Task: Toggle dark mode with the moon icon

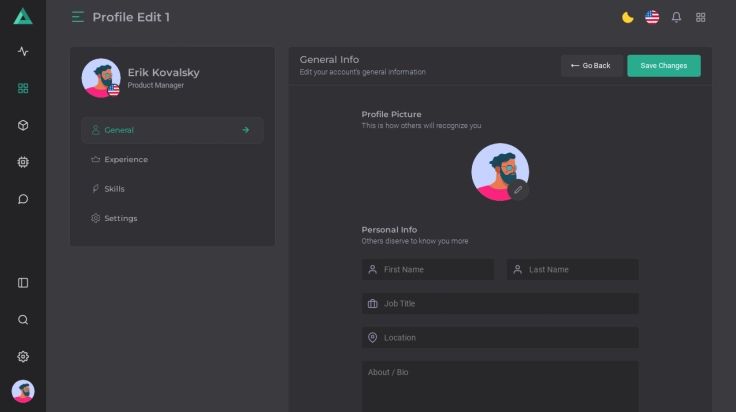Action: 628,17
